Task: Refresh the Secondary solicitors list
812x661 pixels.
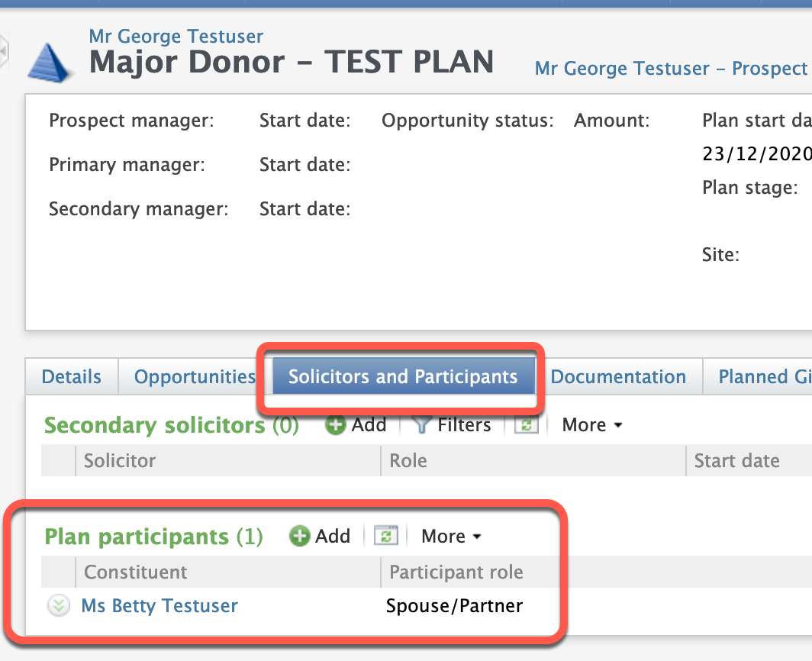Action: click(x=527, y=425)
